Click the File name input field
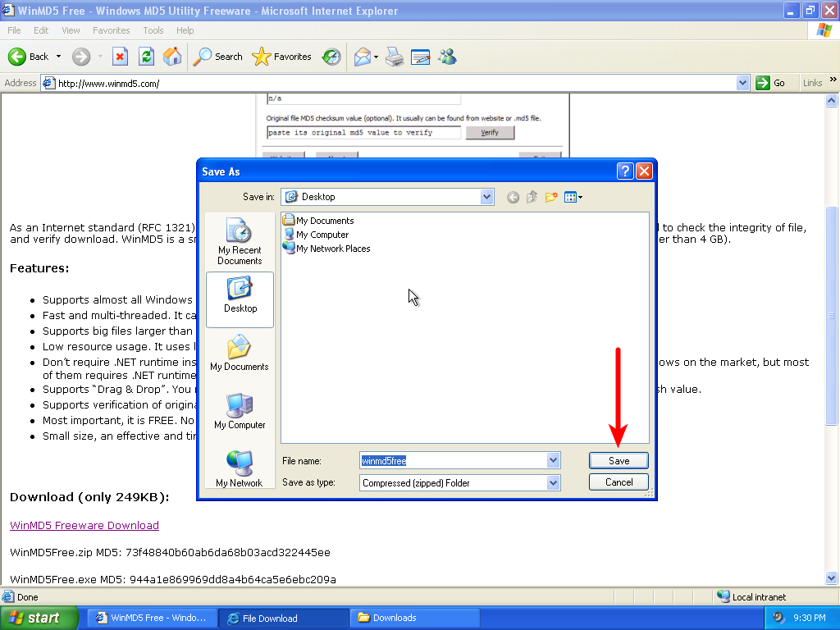Screen dimensions: 840x630 pos(453,460)
